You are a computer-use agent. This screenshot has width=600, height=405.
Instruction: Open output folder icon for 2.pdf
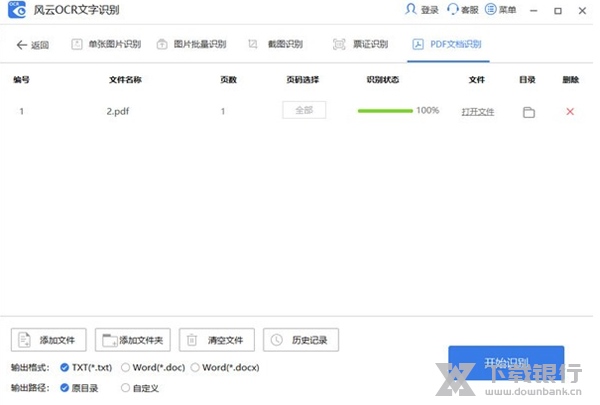(x=529, y=112)
